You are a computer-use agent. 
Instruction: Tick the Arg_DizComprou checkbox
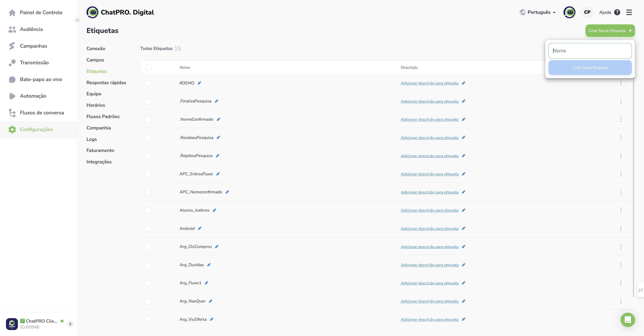(x=148, y=247)
